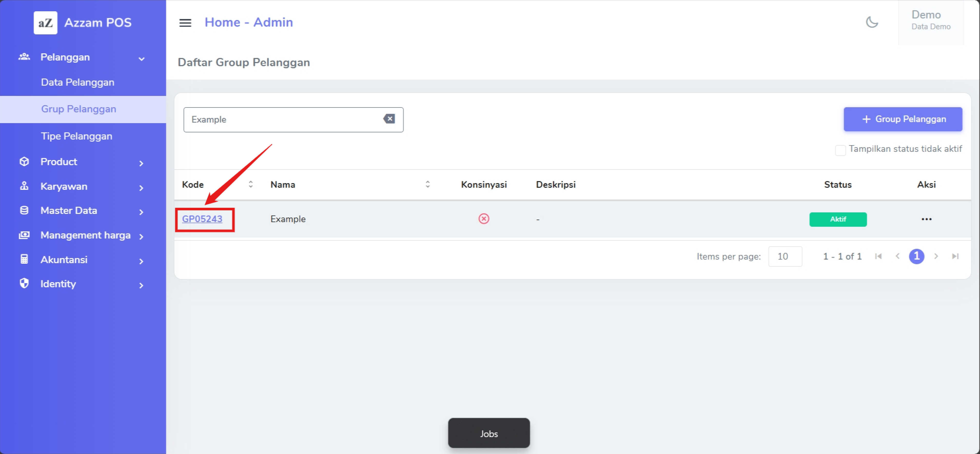The height and width of the screenshot is (454, 980).
Task: Open the GP05243 code link
Action: tap(202, 219)
